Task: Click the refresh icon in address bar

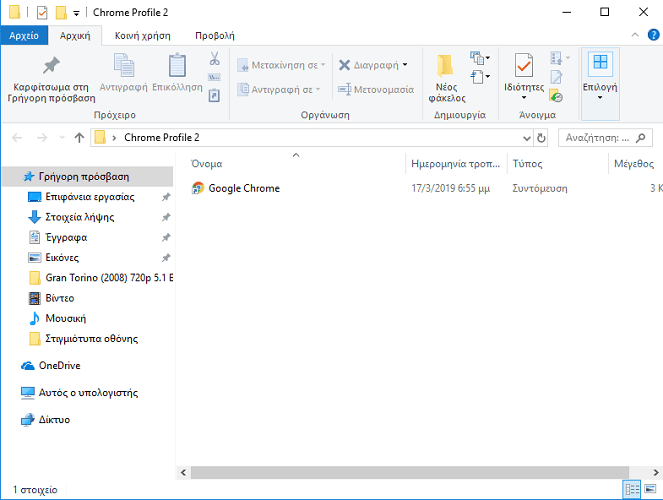Action: tap(541, 138)
